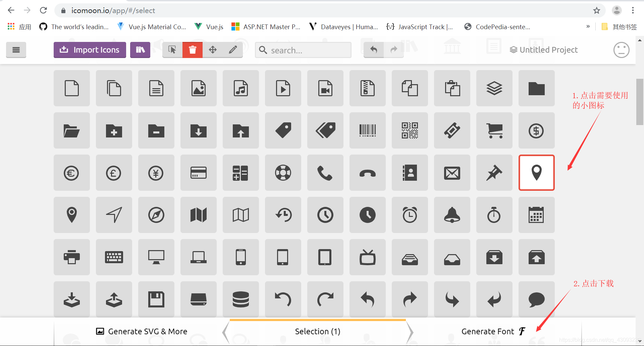The image size is (644, 346).
Task: Open the 其他书签 bookmarks folder
Action: tap(619, 27)
